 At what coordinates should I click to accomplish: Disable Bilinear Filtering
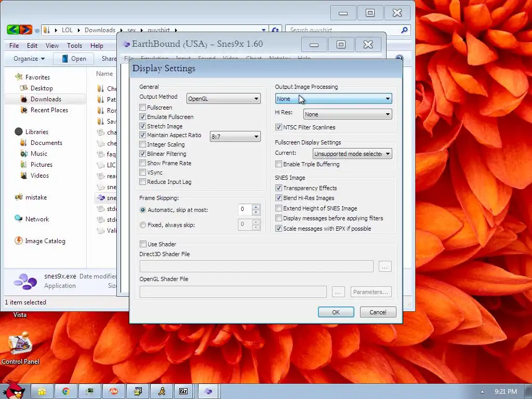click(x=143, y=154)
